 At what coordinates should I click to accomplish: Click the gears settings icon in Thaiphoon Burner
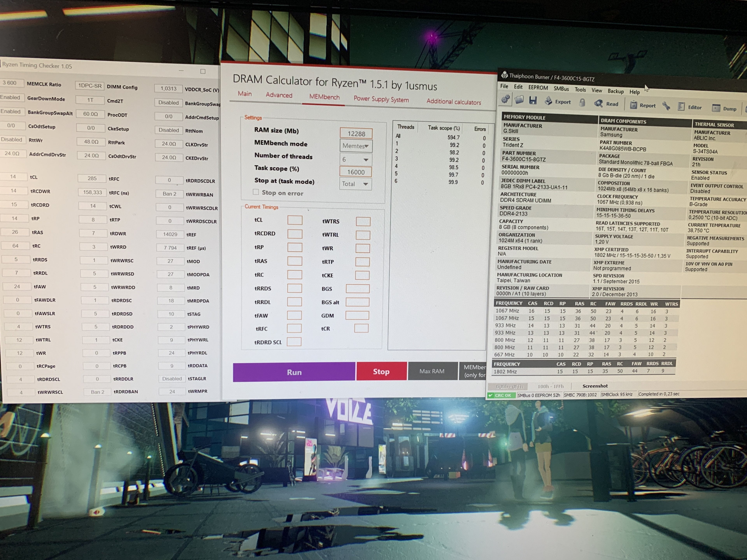[x=506, y=99]
